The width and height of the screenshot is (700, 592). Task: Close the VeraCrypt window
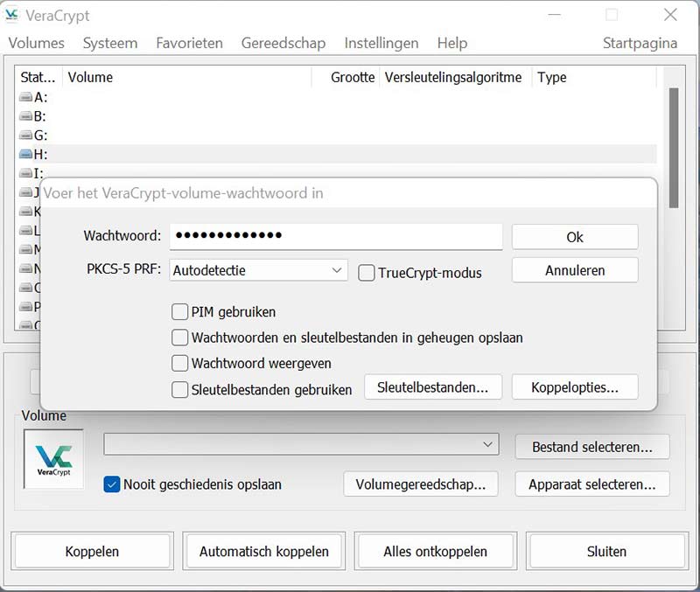tap(670, 15)
